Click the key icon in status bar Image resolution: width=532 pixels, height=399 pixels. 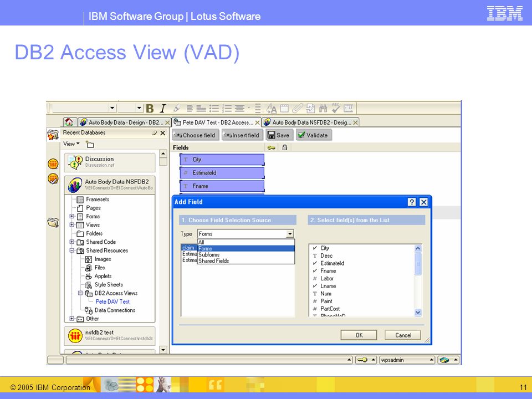(x=362, y=360)
